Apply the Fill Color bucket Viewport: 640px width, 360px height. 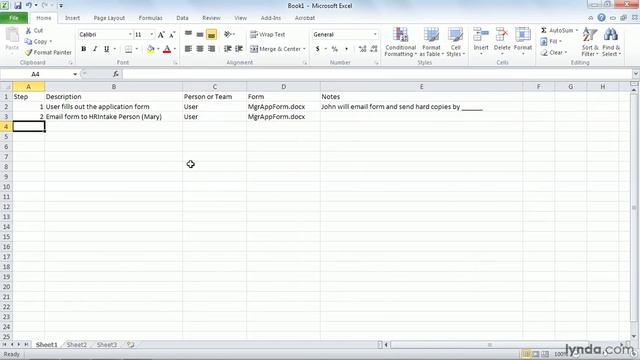pos(151,49)
